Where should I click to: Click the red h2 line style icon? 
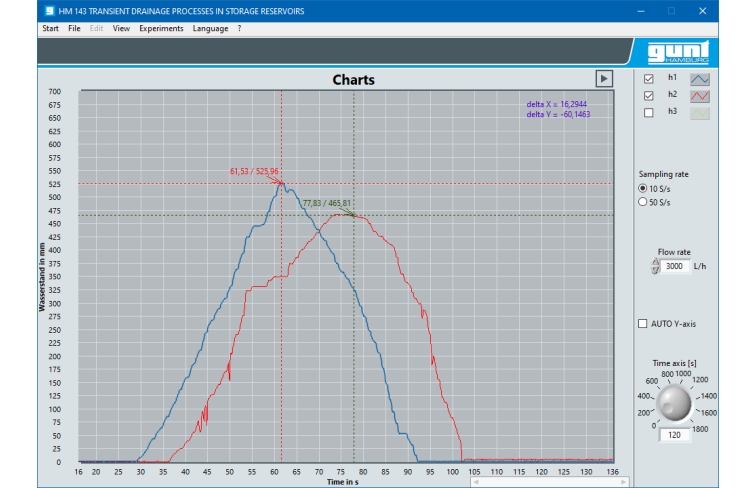pyautogui.click(x=700, y=96)
